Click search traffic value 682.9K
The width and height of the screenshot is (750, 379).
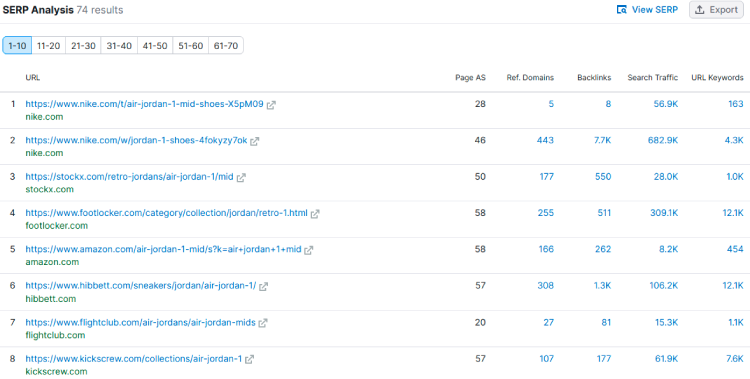(x=663, y=140)
